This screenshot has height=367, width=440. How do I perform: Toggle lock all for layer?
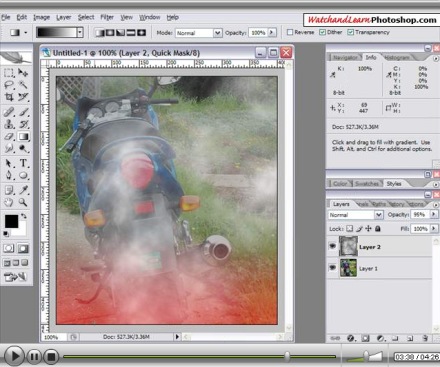pos(378,229)
